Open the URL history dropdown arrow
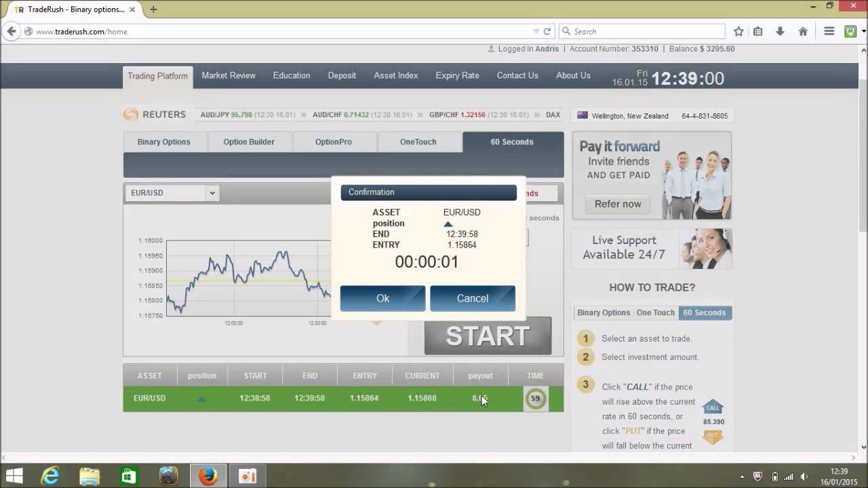868x488 pixels. click(535, 31)
